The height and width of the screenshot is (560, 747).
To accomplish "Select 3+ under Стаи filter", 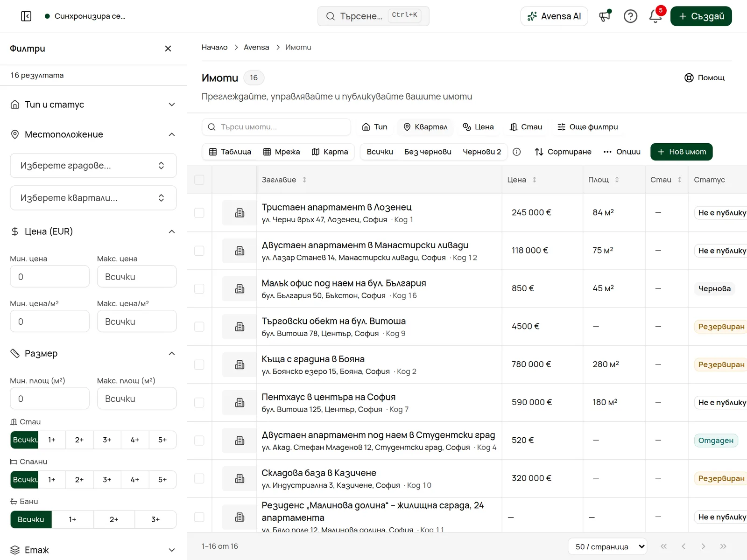I will click(x=107, y=440).
